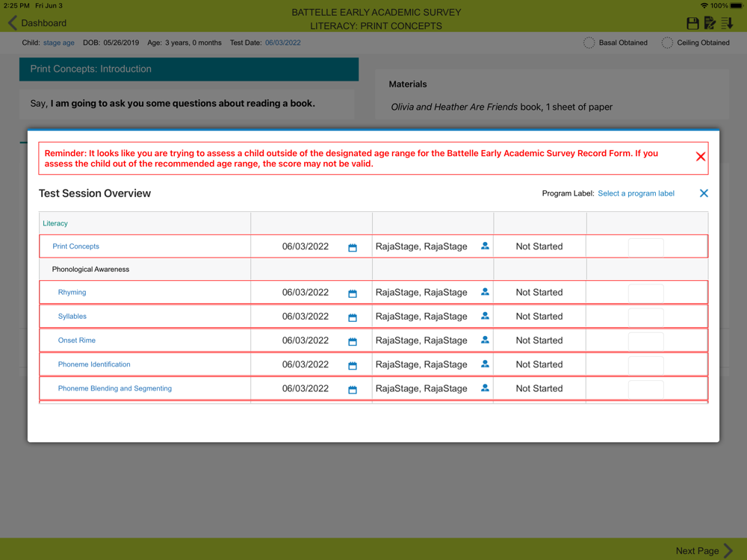
Task: Open the Syllables subtest link
Action: tap(72, 316)
